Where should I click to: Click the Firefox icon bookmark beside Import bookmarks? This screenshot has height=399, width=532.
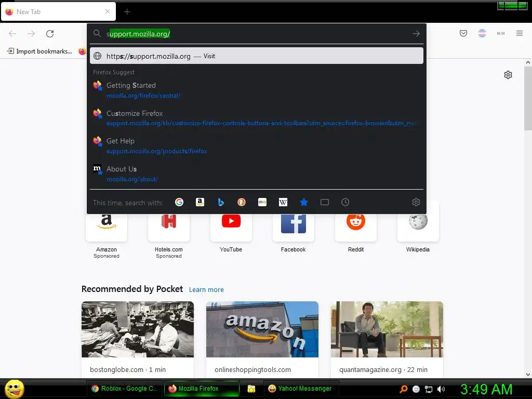(x=82, y=51)
